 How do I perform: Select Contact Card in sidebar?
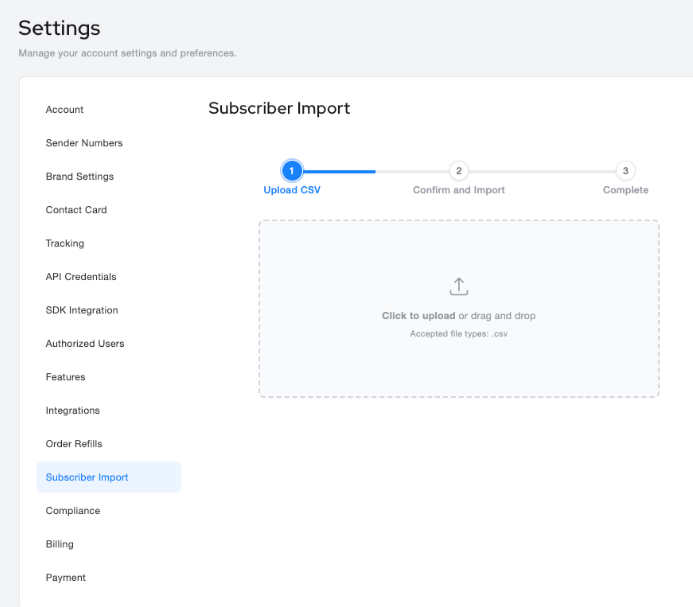tap(76, 210)
